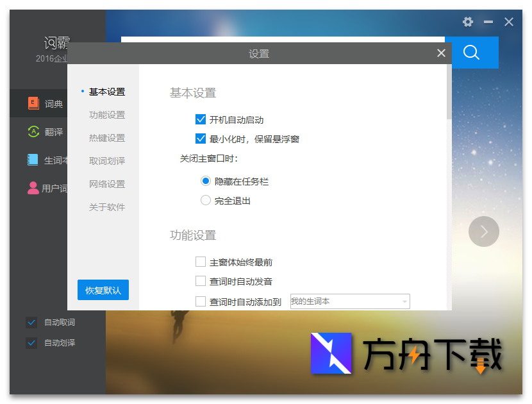Screen dimensions: 532x404
Task: Enable 主窗体始终最前
Action: 201,262
